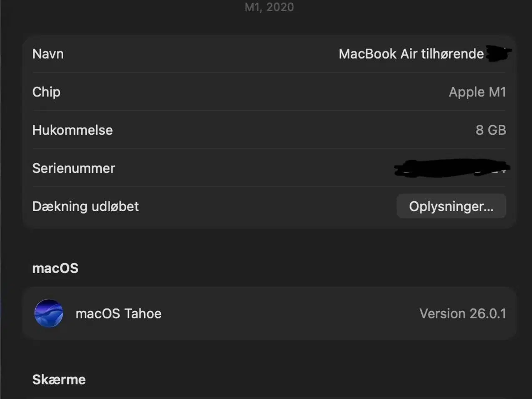Click the macOS section heading
Image resolution: width=532 pixels, height=399 pixels.
[x=55, y=268]
